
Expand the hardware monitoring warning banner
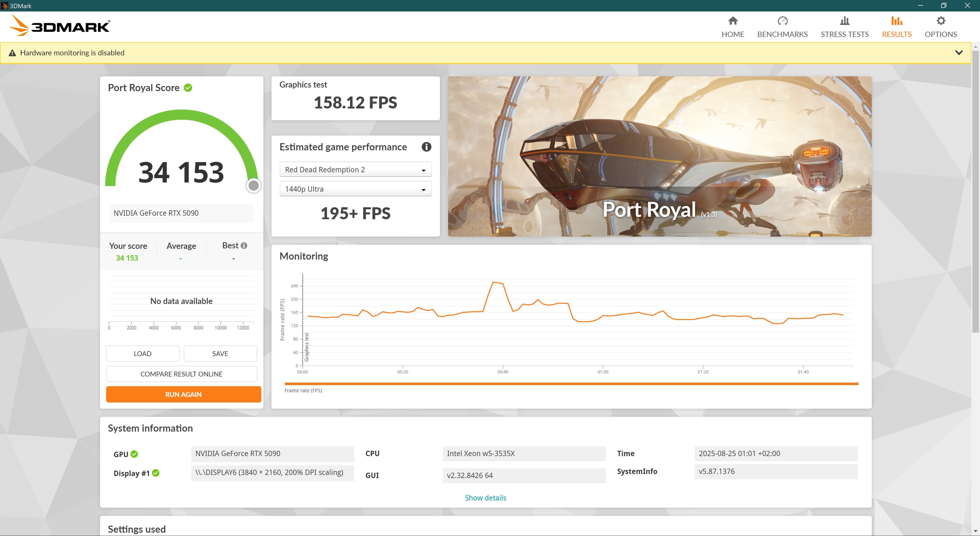point(959,53)
